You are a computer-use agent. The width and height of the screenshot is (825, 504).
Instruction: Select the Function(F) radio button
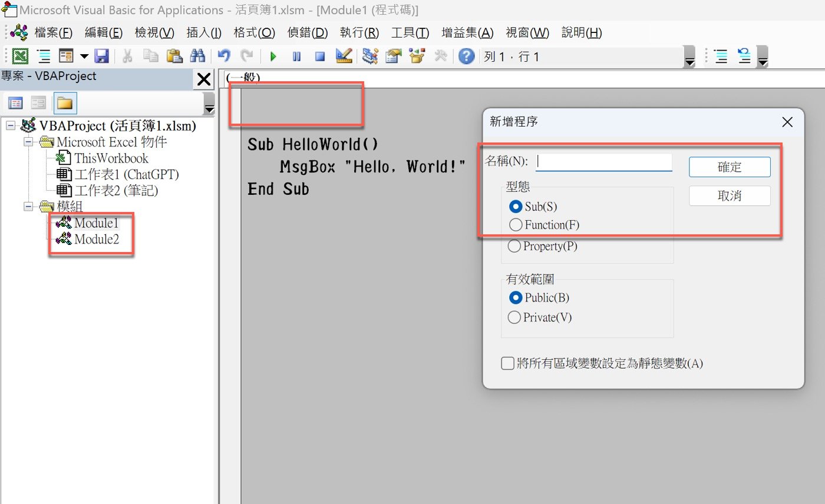pos(515,224)
